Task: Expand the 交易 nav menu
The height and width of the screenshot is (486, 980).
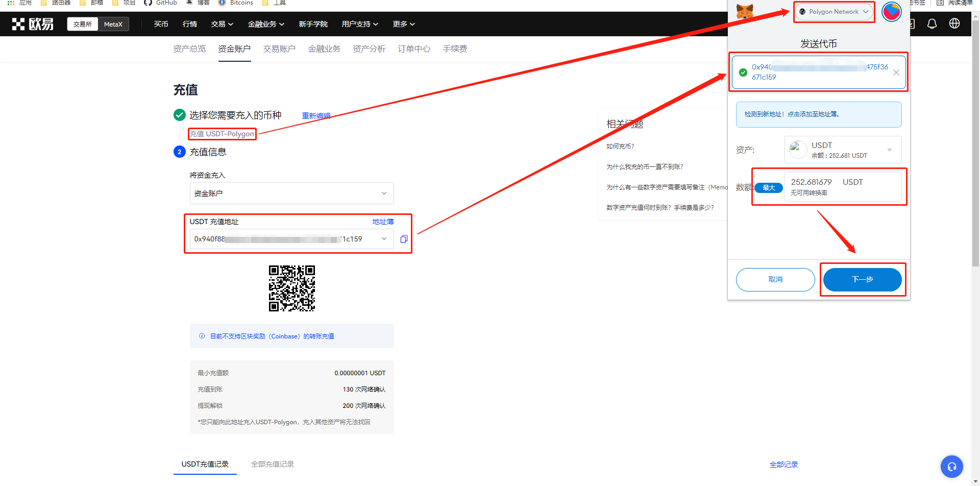Action: [x=222, y=24]
